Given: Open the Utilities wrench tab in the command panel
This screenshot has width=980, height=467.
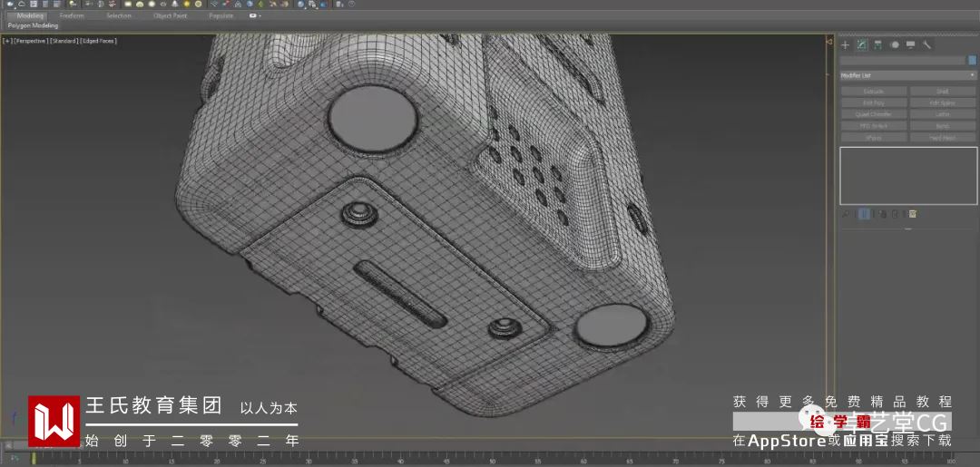Looking at the screenshot, I should 926,45.
